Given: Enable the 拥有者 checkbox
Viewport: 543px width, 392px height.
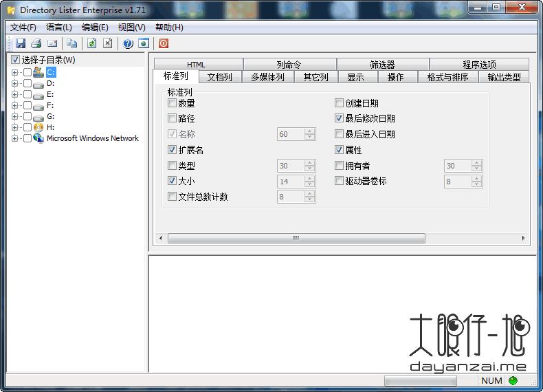Looking at the screenshot, I should (x=339, y=165).
